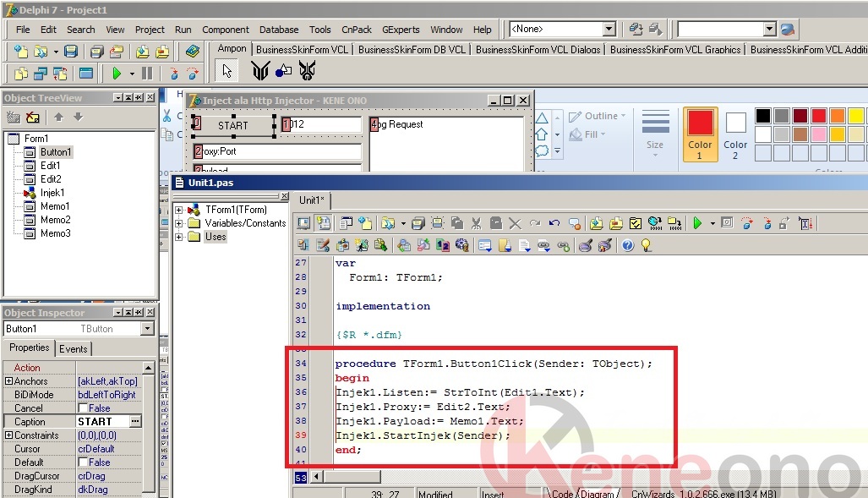Pick the pink color swatch
Image resolution: width=868 pixels, height=498 pixels.
pyautogui.click(x=819, y=134)
